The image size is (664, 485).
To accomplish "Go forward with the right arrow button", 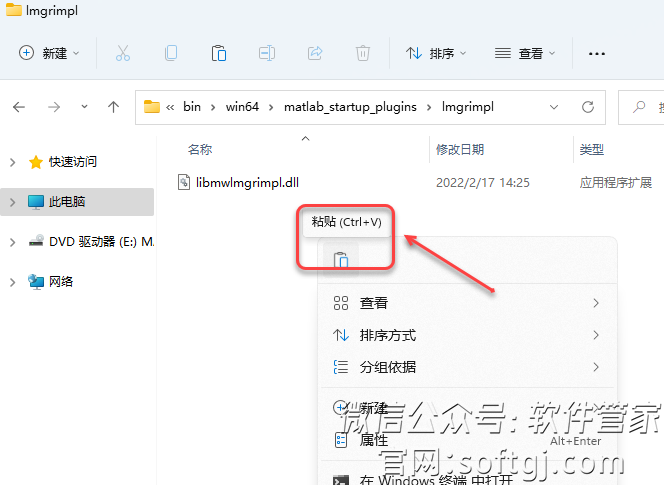I will click(54, 107).
